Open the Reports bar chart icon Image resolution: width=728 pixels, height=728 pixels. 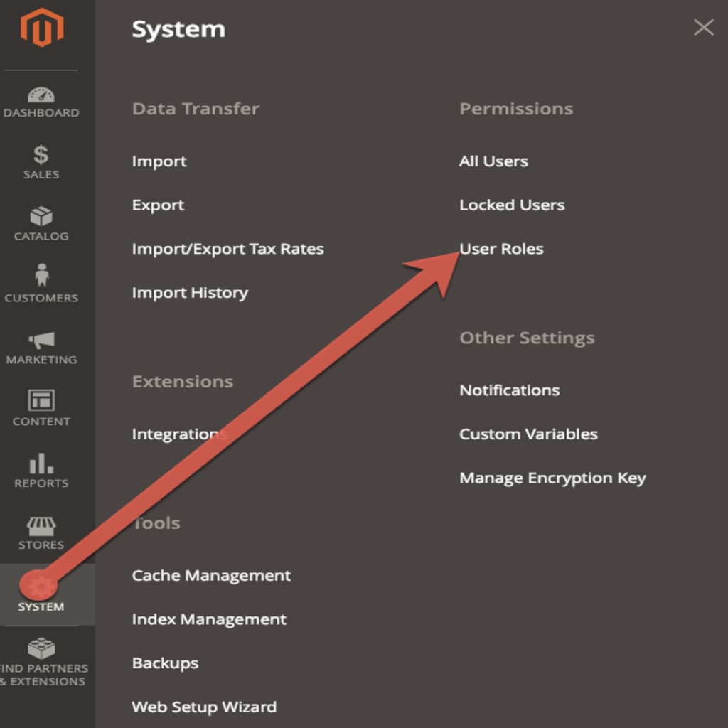pos(41,464)
